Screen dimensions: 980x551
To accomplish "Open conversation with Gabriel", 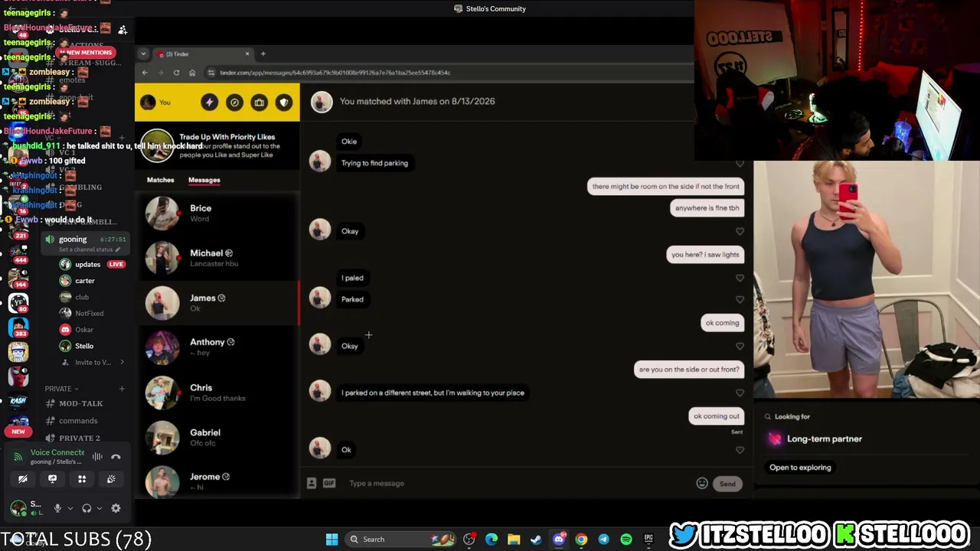I will 218,437.
